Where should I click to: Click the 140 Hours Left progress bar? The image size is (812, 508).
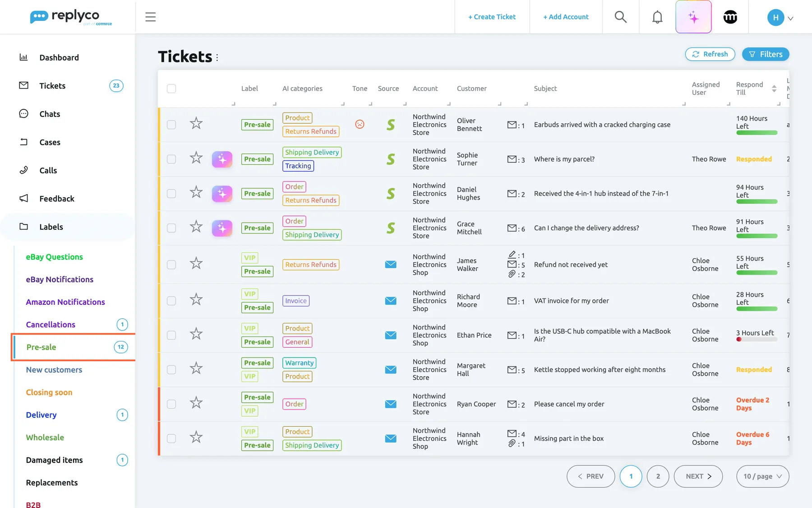(757, 133)
